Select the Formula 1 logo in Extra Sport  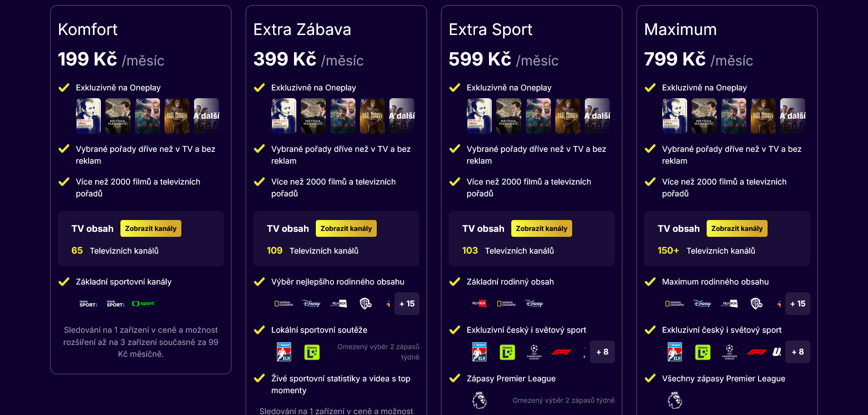pyautogui.click(x=561, y=352)
